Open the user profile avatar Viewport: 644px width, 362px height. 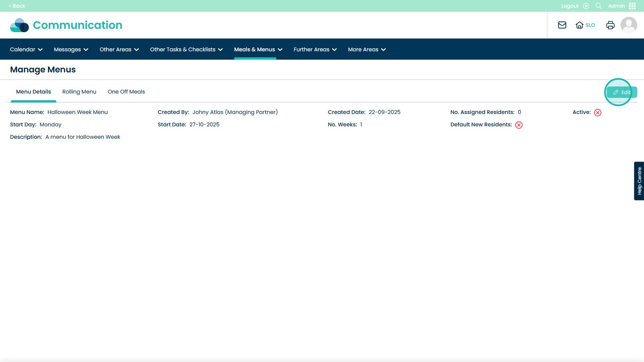629,25
